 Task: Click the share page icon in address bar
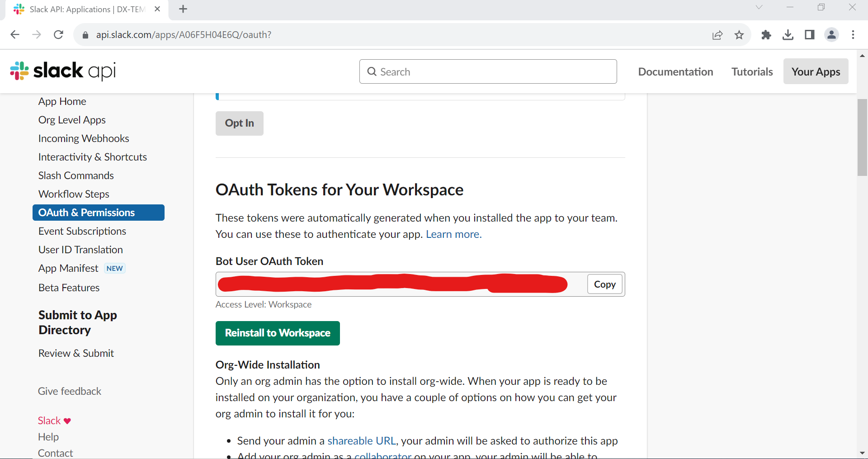click(x=717, y=35)
